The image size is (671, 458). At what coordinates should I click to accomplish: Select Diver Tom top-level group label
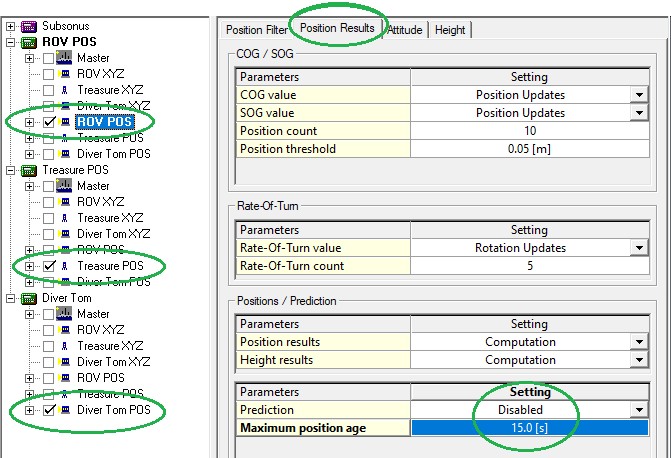[x=67, y=298]
